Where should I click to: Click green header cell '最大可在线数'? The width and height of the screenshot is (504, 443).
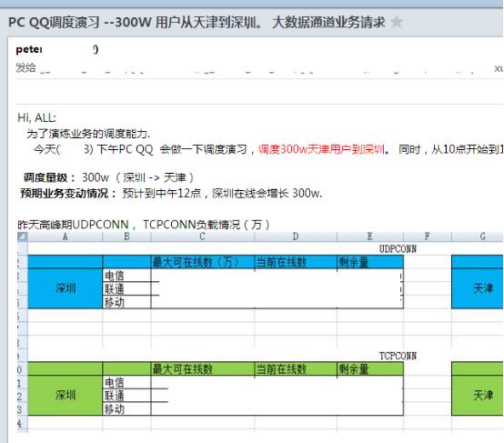(203, 369)
